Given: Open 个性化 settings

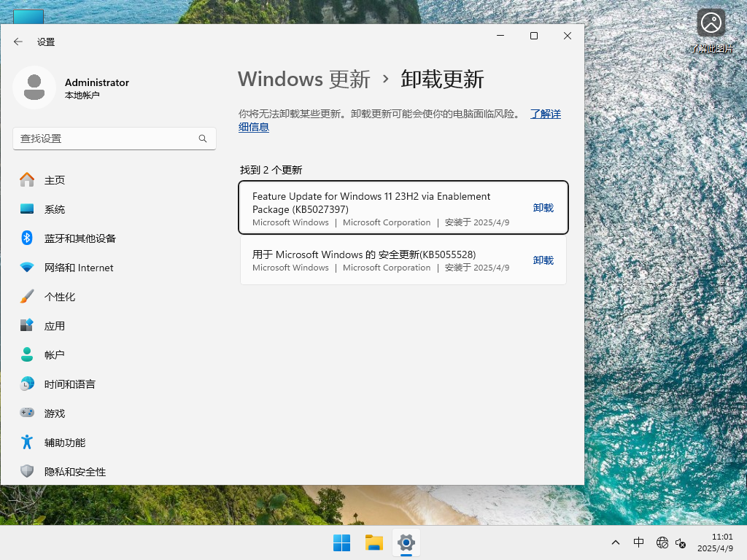Looking at the screenshot, I should 61,297.
